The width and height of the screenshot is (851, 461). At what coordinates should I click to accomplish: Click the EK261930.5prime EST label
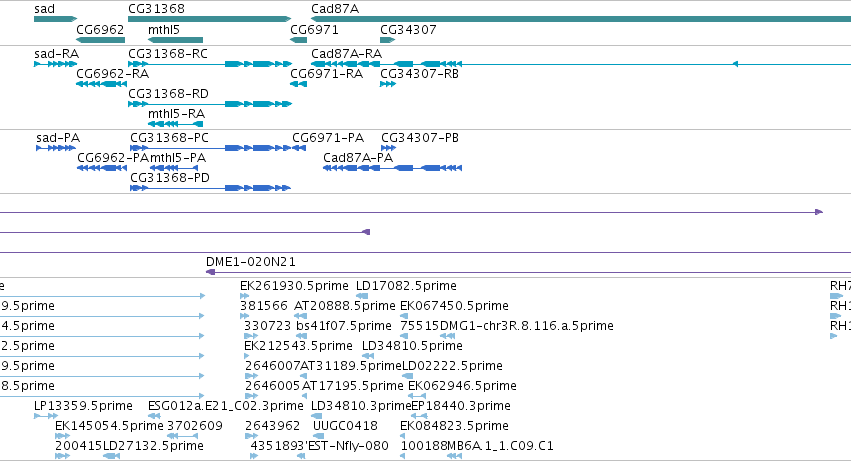click(294, 286)
